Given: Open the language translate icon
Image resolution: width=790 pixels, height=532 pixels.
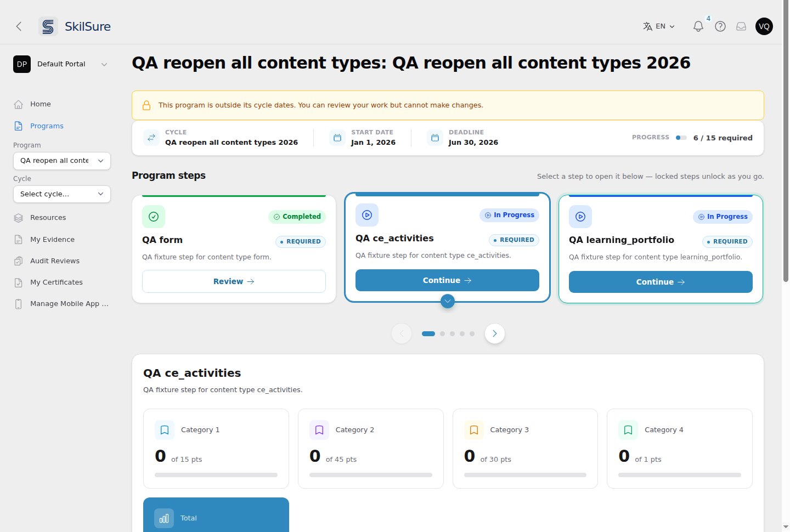Looking at the screenshot, I should click(647, 26).
